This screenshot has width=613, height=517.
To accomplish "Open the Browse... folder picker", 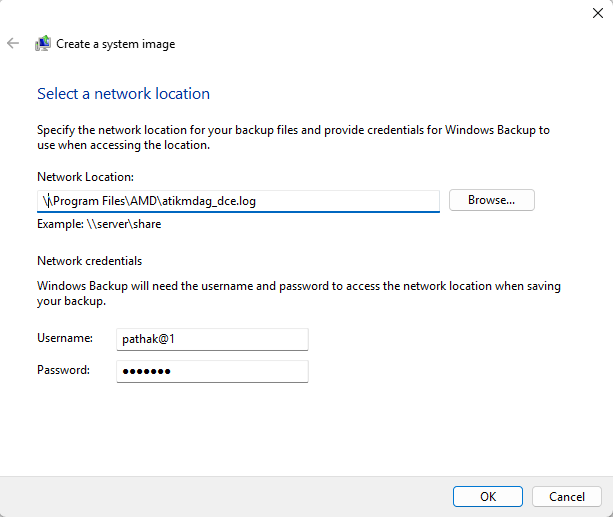I will [x=491, y=200].
